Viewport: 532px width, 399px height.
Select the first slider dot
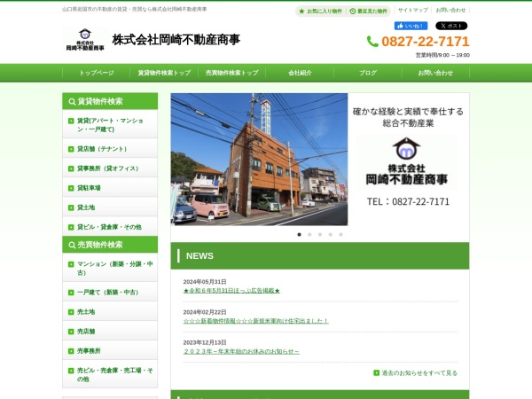click(300, 234)
